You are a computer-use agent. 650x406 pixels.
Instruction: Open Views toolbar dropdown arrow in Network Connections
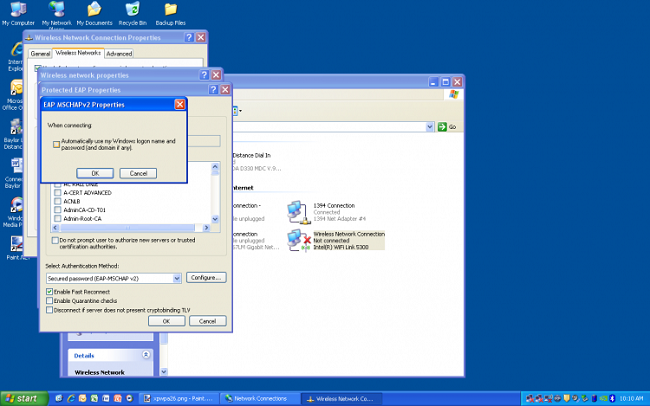click(240, 111)
